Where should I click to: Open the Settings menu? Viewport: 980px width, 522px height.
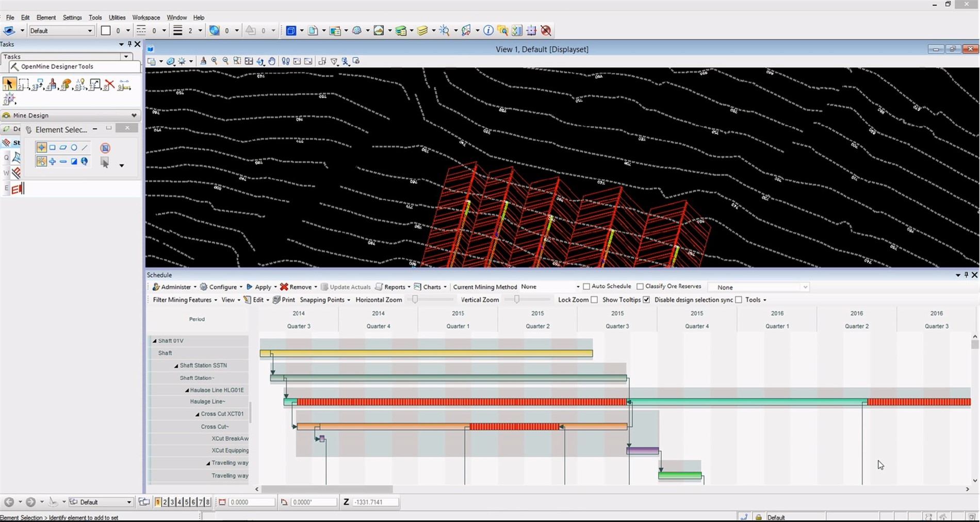72,18
